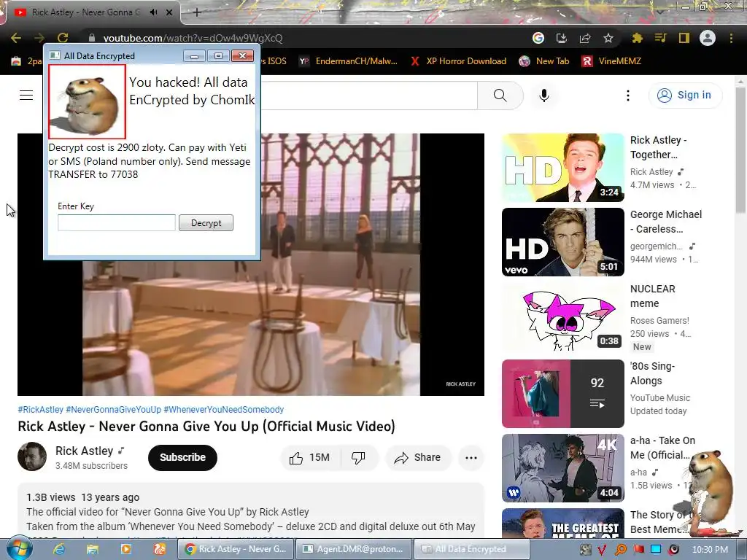Screen dimensions: 747x560
Task: Mute the Rick Astley tab audio
Action: point(153,12)
